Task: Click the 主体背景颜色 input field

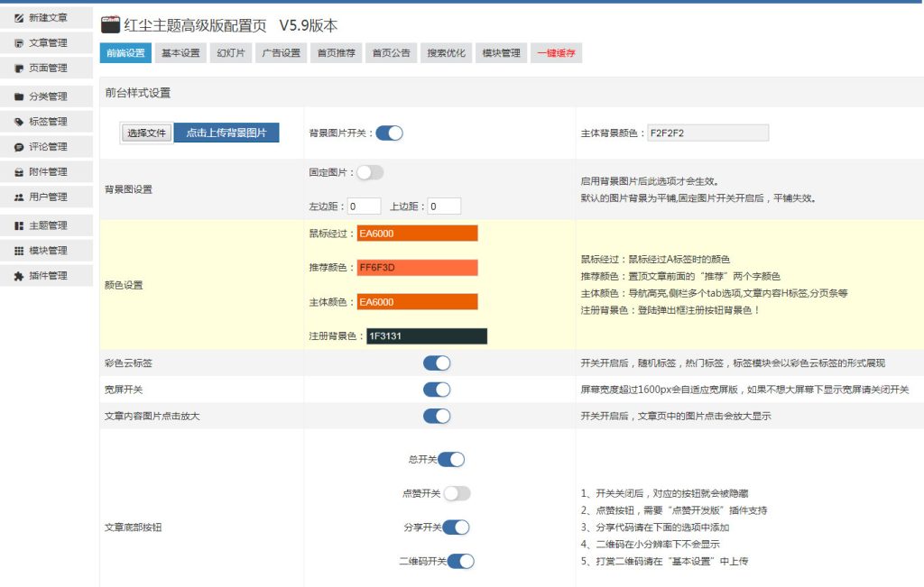Action: tap(707, 133)
